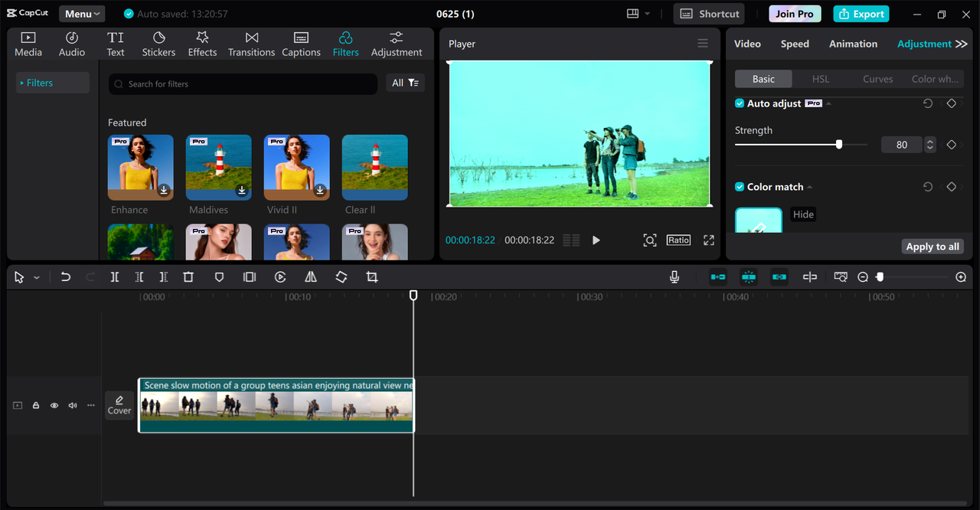
Task: Select the Basic adjustment sub-tab
Action: click(763, 79)
